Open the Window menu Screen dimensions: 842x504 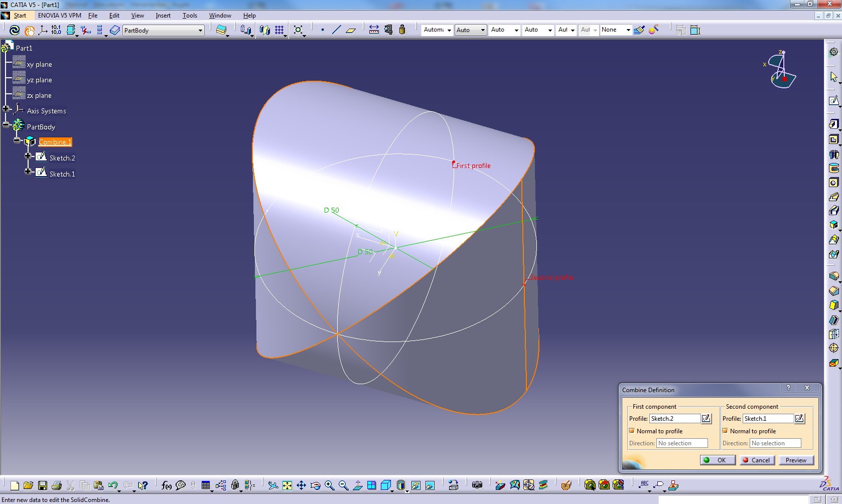point(220,16)
